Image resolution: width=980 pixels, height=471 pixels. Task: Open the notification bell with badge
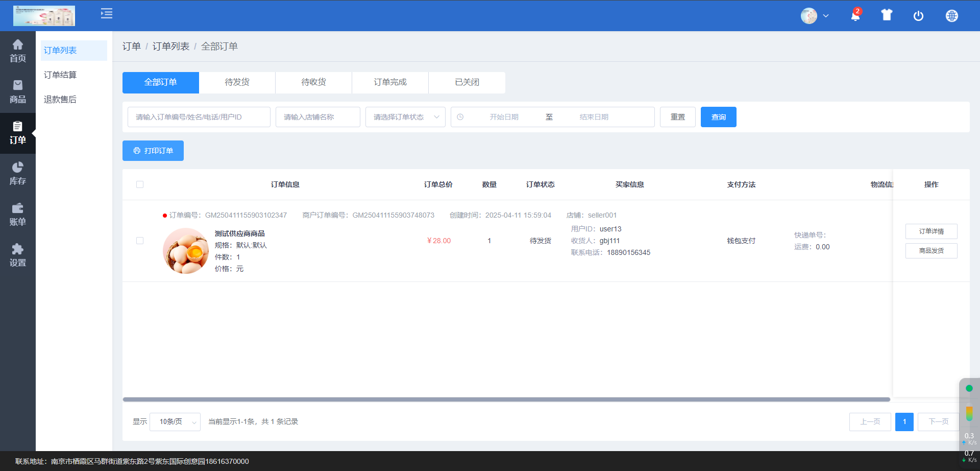click(855, 15)
